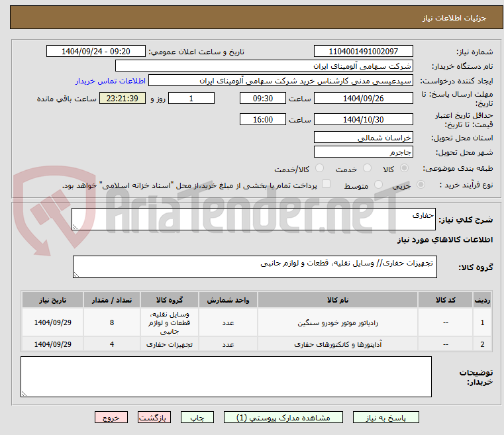Click the توضیحات خریدار empty textarea
This screenshot has height=435, width=504.
(x=226, y=377)
